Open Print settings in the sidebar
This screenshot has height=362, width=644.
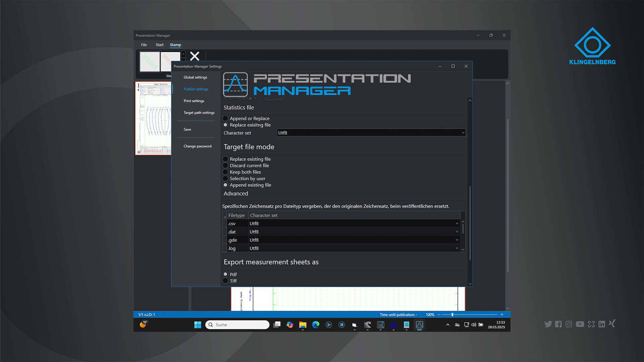pos(194,101)
